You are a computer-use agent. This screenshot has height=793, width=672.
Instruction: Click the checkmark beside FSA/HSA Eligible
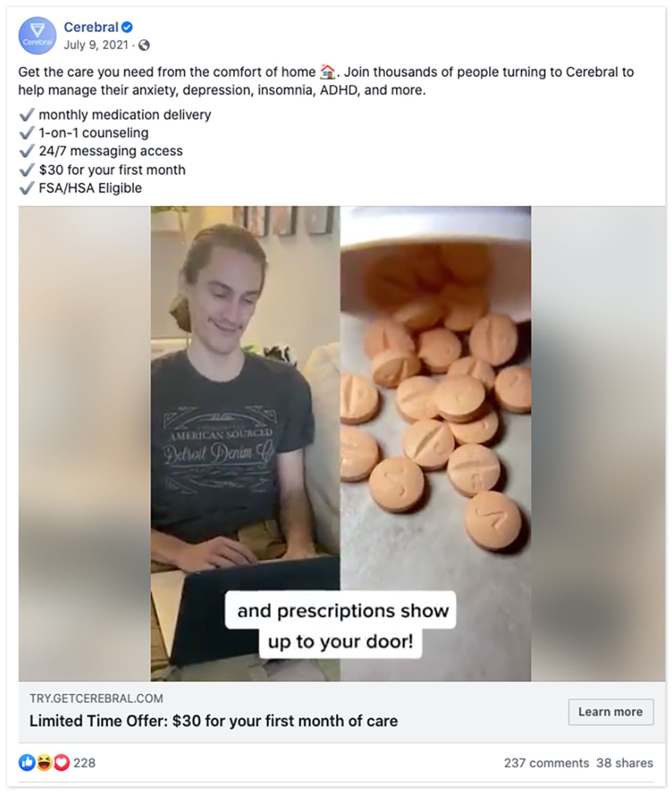coord(27,188)
